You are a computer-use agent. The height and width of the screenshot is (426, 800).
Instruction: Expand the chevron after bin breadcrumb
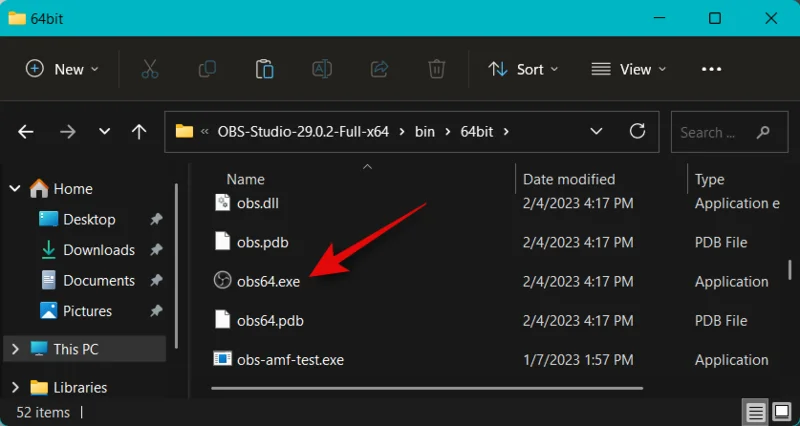[447, 132]
